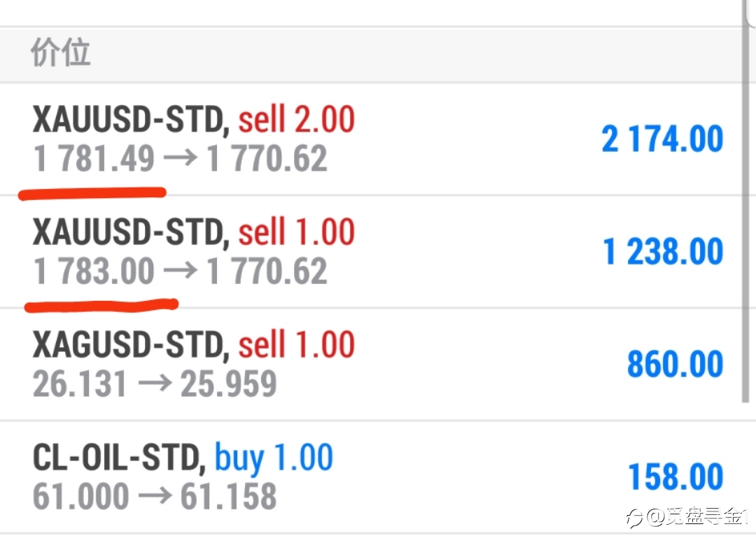Click the 1 238.00 profit value
This screenshot has height=550, width=756.
(664, 251)
